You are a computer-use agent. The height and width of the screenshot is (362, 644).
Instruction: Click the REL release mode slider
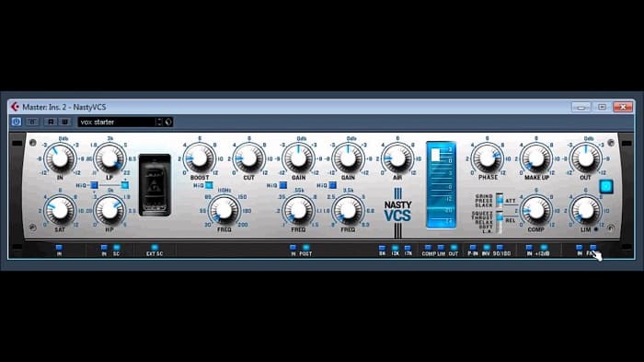(500, 222)
